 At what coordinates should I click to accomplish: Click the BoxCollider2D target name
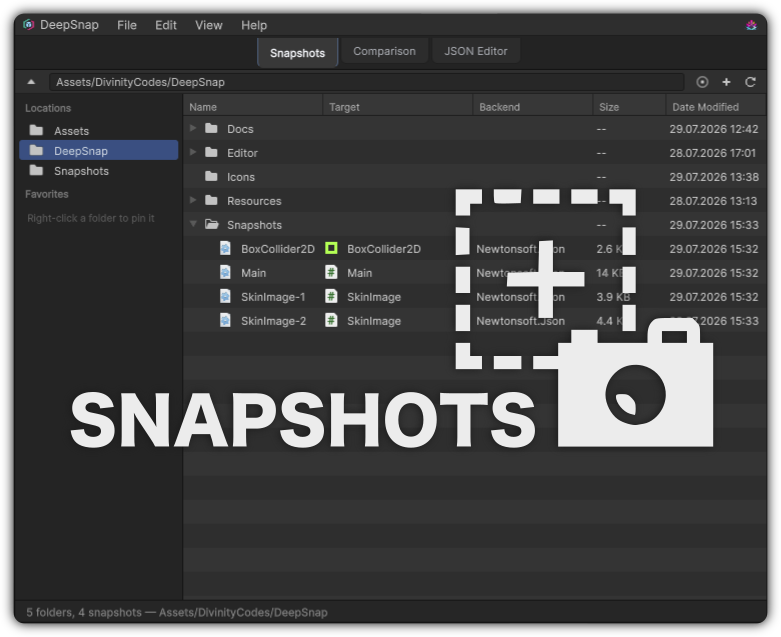(x=384, y=249)
